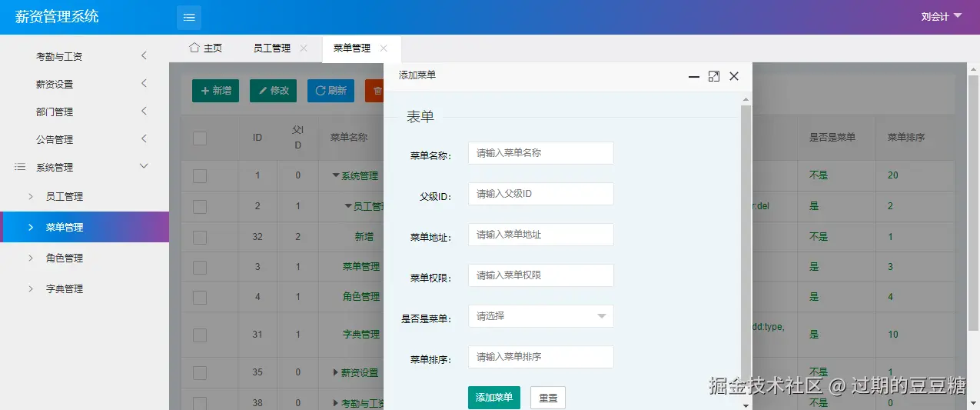This screenshot has width=980, height=410.
Task: Click sort value 20 in table
Action: [893, 175]
